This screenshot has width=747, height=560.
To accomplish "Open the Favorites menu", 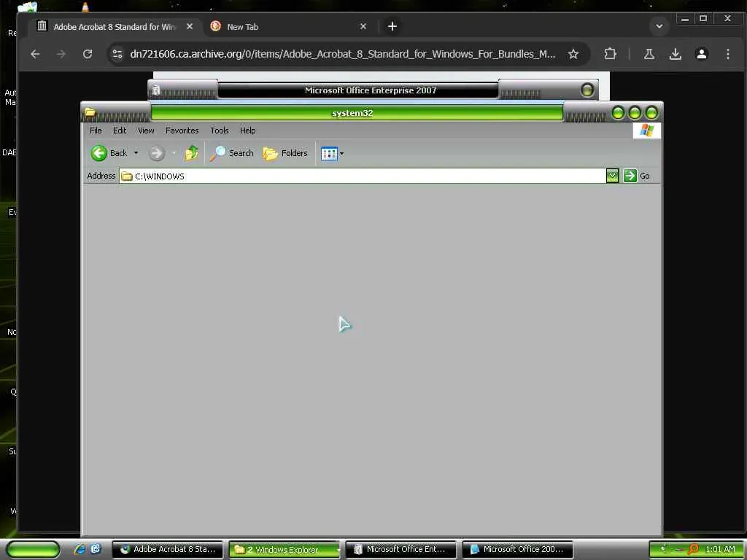I will 182,131.
